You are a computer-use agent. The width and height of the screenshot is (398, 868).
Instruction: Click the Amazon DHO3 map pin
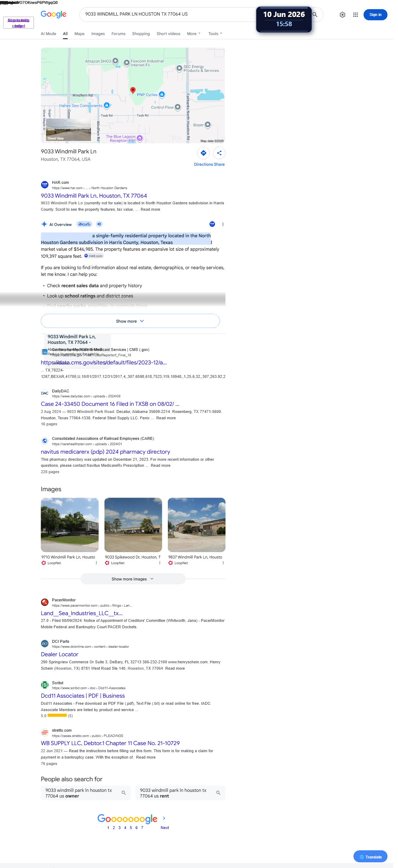pyautogui.click(x=115, y=61)
